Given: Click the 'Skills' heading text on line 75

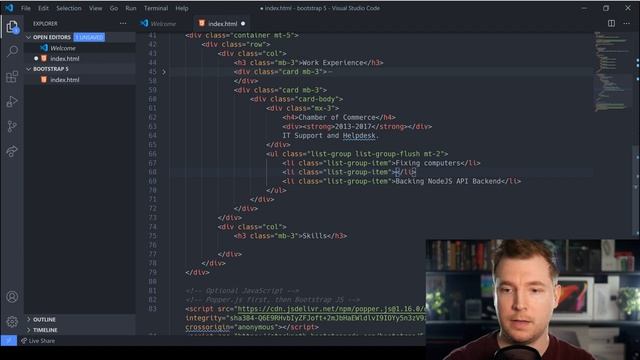Looking at the screenshot, I should point(315,236).
